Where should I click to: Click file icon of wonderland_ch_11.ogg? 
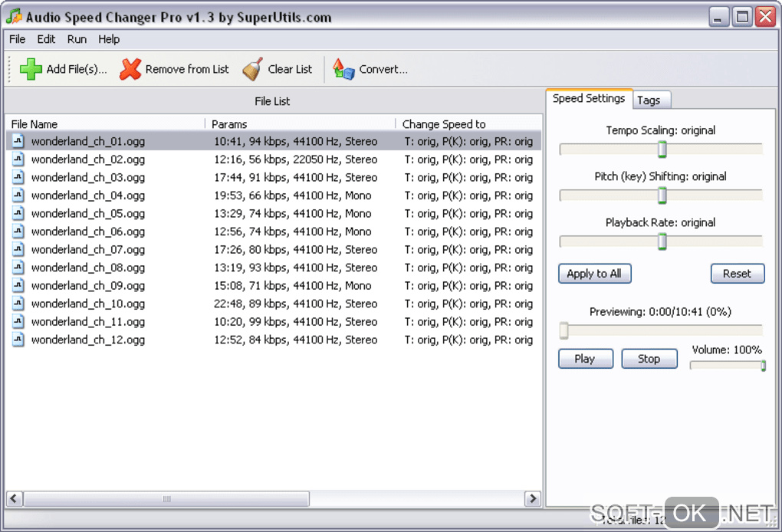point(18,322)
